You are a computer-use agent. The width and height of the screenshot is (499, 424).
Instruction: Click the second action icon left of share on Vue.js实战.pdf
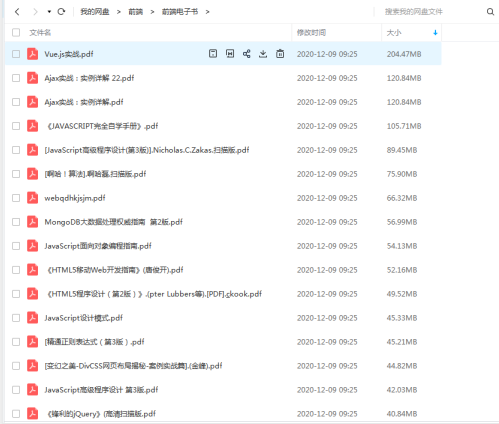230,54
